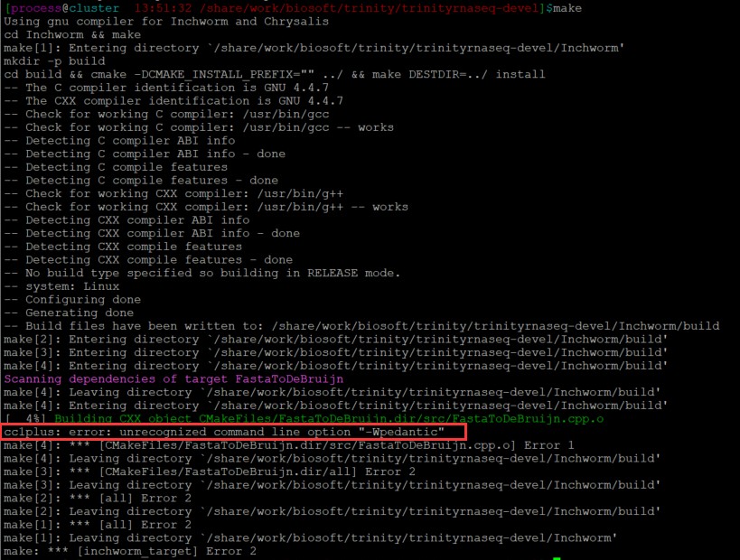This screenshot has height=560, width=740.
Task: Click 'Build files have been written to' line
Action: (x=361, y=326)
